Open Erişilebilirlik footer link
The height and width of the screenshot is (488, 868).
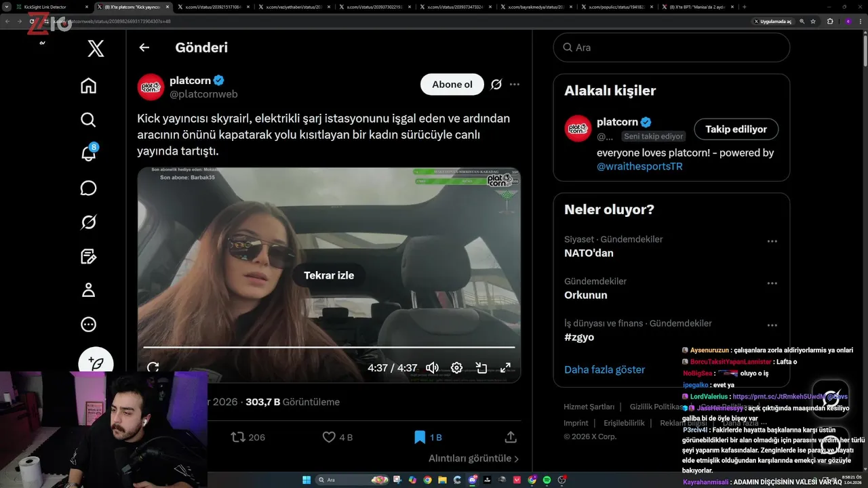(x=624, y=423)
